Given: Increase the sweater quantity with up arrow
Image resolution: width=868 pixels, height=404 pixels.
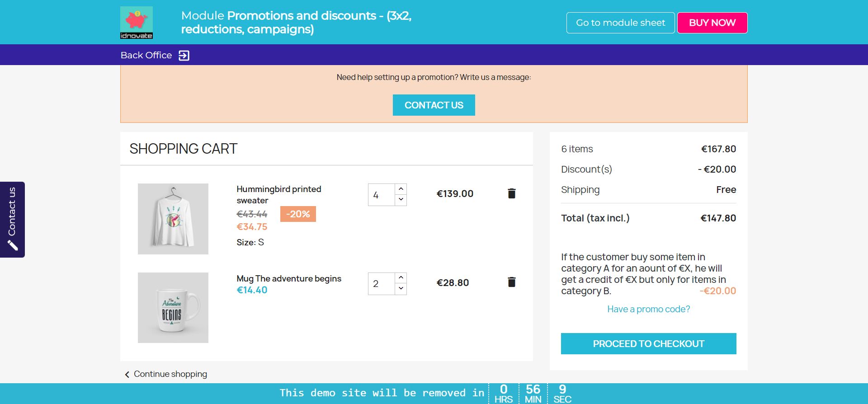Looking at the screenshot, I should click(x=401, y=189).
